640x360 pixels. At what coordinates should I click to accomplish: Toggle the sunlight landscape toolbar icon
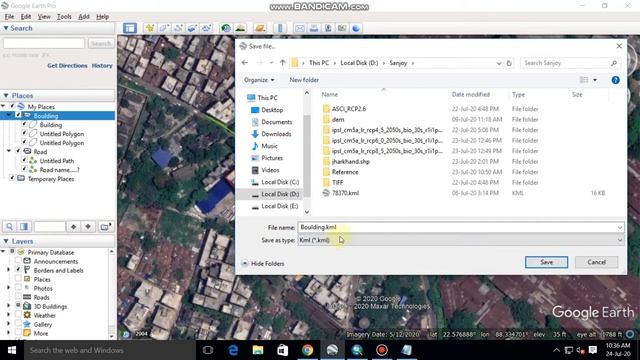(240, 28)
